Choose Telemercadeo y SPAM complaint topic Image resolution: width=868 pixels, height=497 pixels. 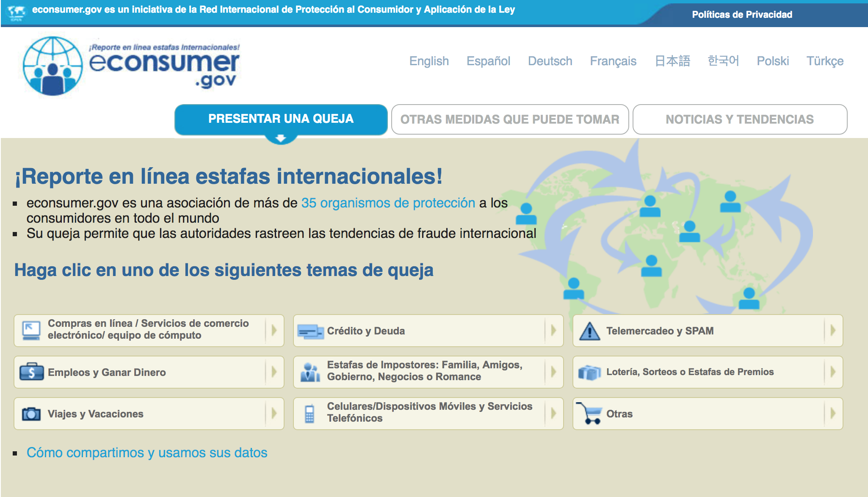pyautogui.click(x=708, y=331)
